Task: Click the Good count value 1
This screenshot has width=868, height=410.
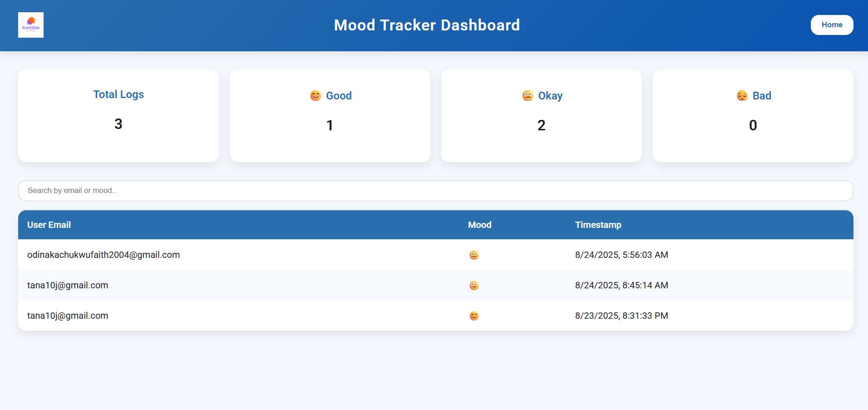Action: (x=330, y=125)
